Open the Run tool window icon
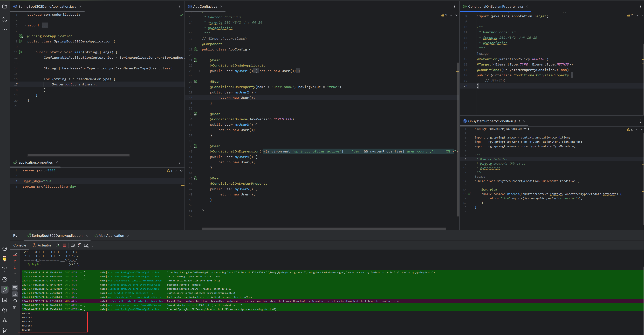 pos(4,290)
